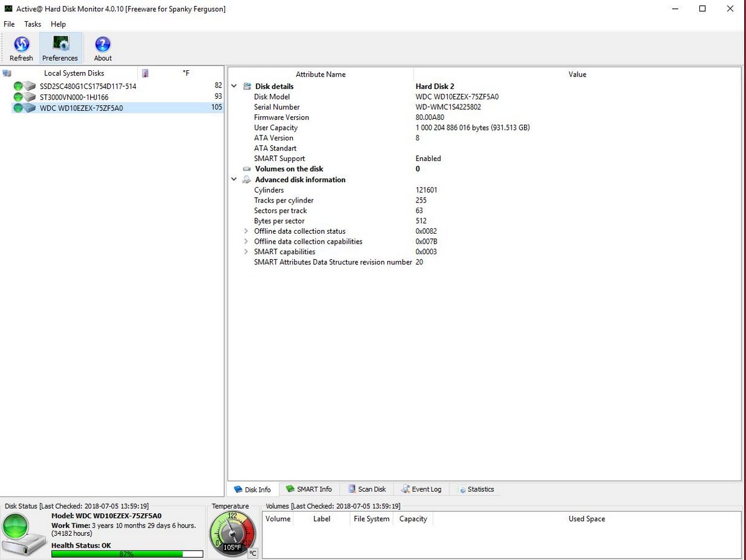Collapse the Disk details section
This screenshot has height=560, width=746.
[x=234, y=86]
